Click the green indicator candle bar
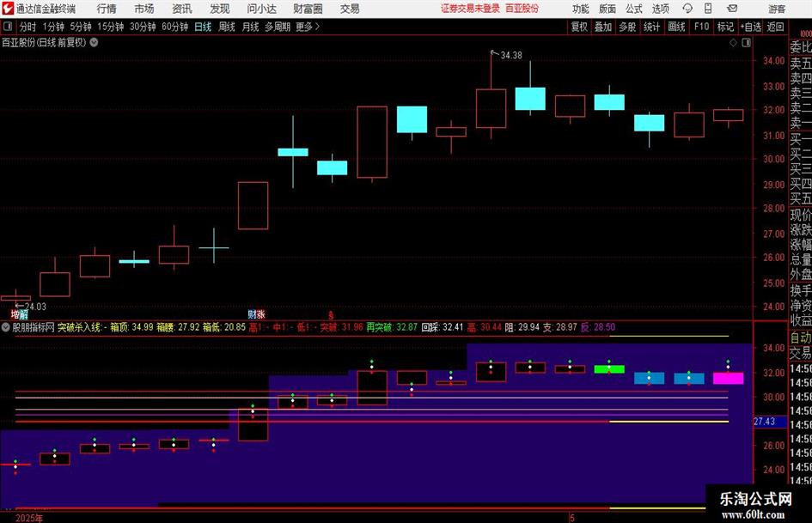This screenshot has height=523, width=812. (x=609, y=369)
